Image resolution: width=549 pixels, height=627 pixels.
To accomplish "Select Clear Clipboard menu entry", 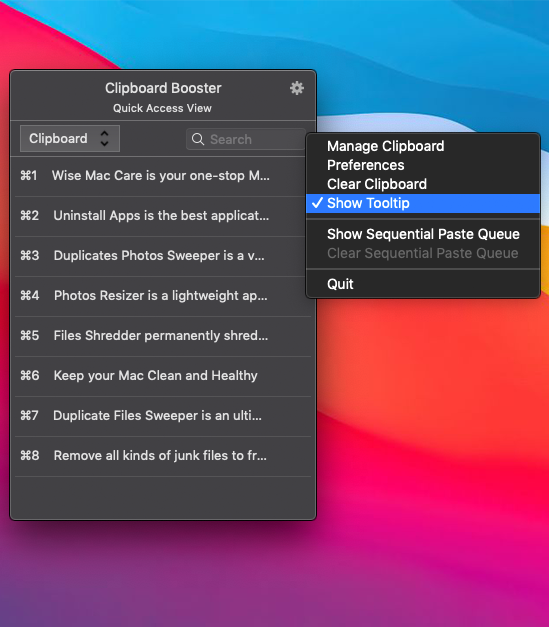I will 377,184.
